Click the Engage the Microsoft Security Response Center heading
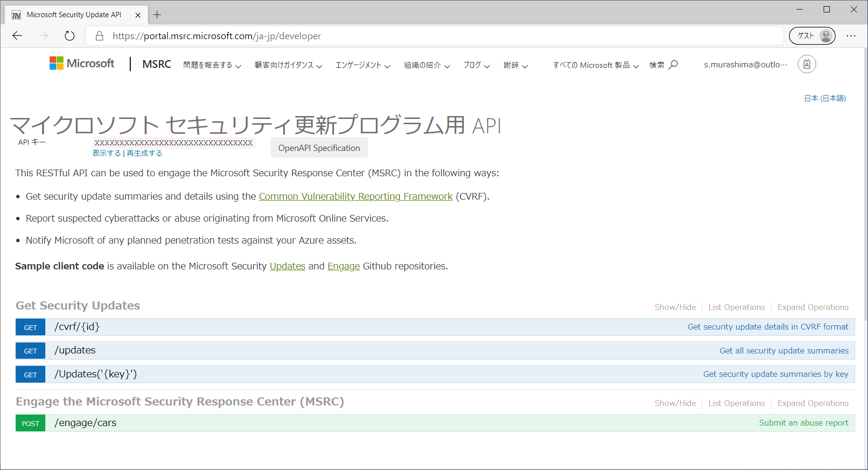The image size is (868, 470). tap(180, 402)
